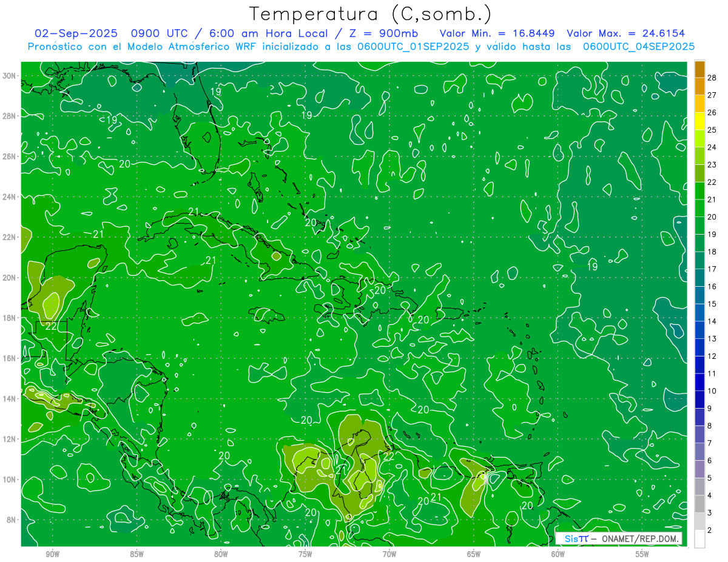The image size is (728, 562).
Task: Click the "80W" longitude axis label
Action: (221, 554)
